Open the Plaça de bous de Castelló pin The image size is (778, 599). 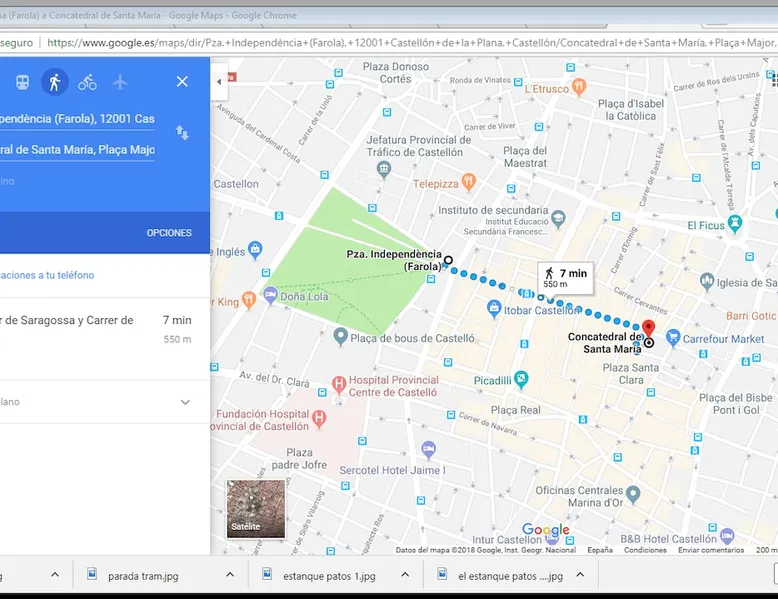pos(340,336)
